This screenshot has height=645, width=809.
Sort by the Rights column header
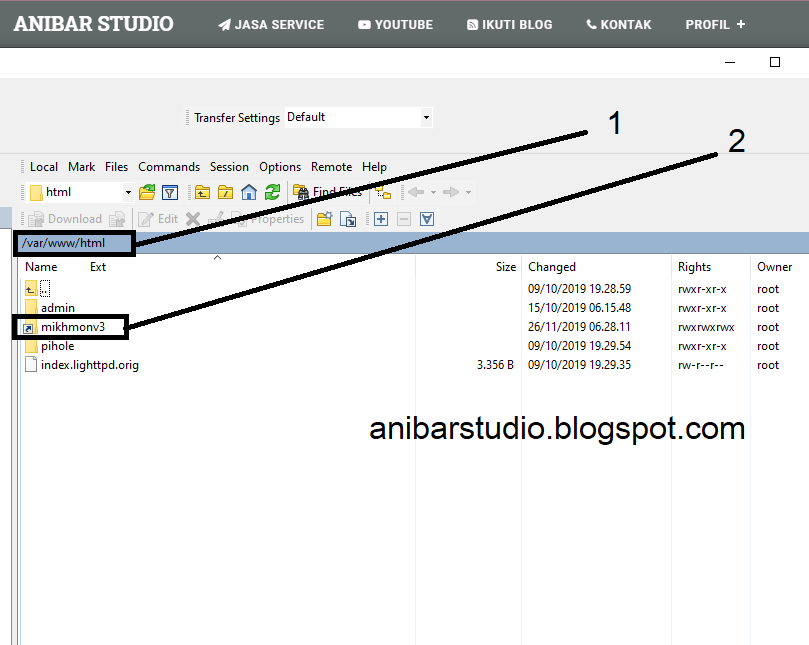[694, 267]
